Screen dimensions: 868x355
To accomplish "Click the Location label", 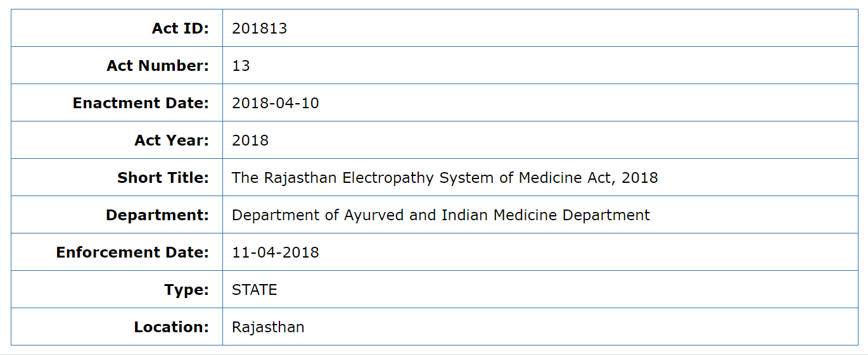I will pos(171,327).
